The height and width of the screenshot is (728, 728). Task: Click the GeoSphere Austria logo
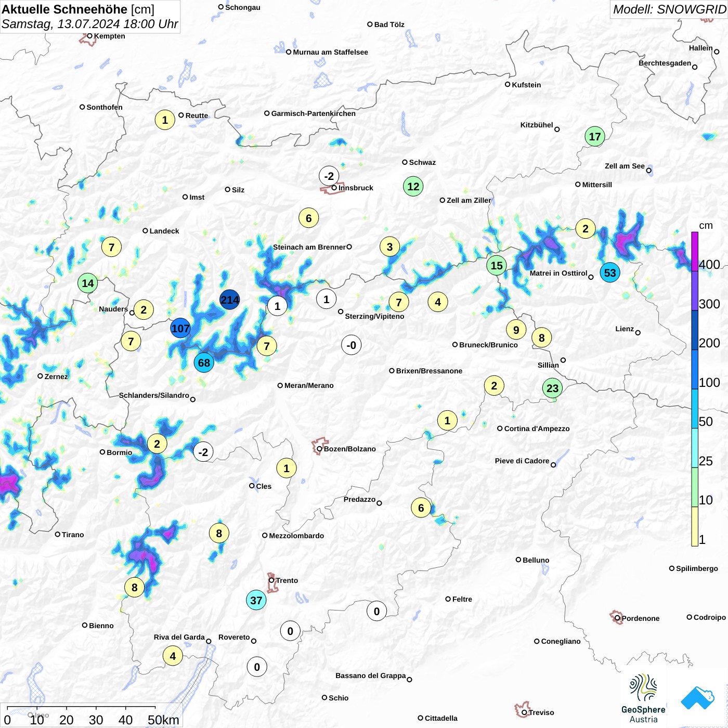643,698
